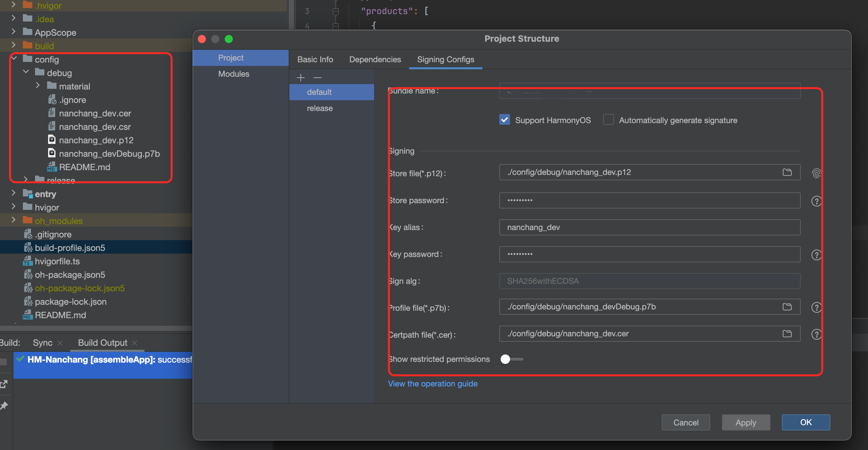Click the minus icon to remove signing config
This screenshot has height=450, width=868.
pyautogui.click(x=317, y=78)
